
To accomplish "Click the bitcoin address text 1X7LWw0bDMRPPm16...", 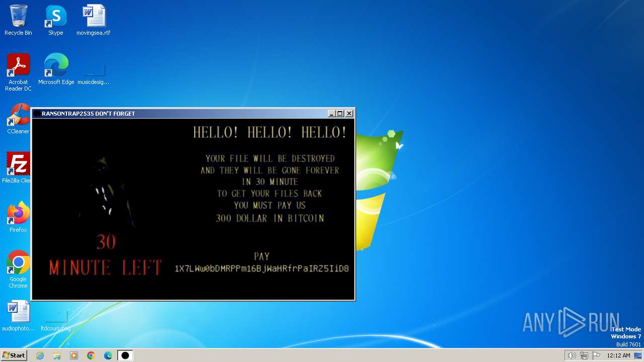I will click(x=262, y=268).
